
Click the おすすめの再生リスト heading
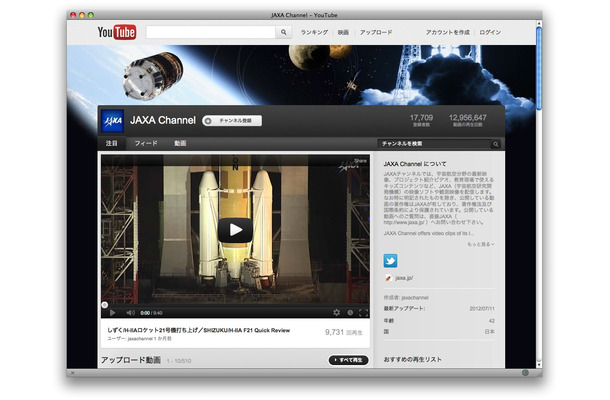coord(412,360)
